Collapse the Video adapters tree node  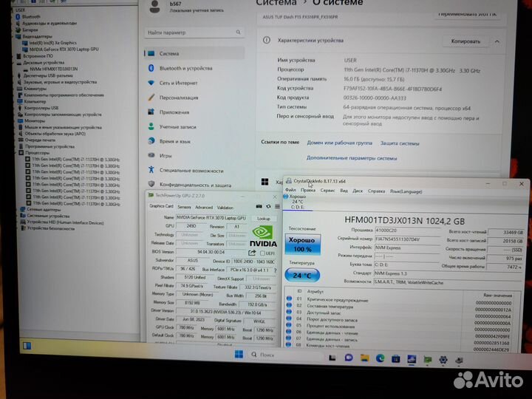(18, 35)
